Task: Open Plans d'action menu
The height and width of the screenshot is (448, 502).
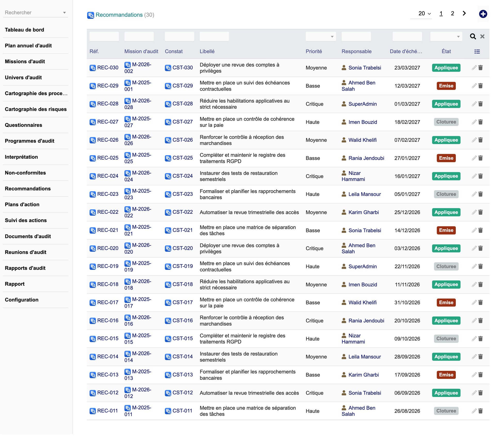Action: 22,204
